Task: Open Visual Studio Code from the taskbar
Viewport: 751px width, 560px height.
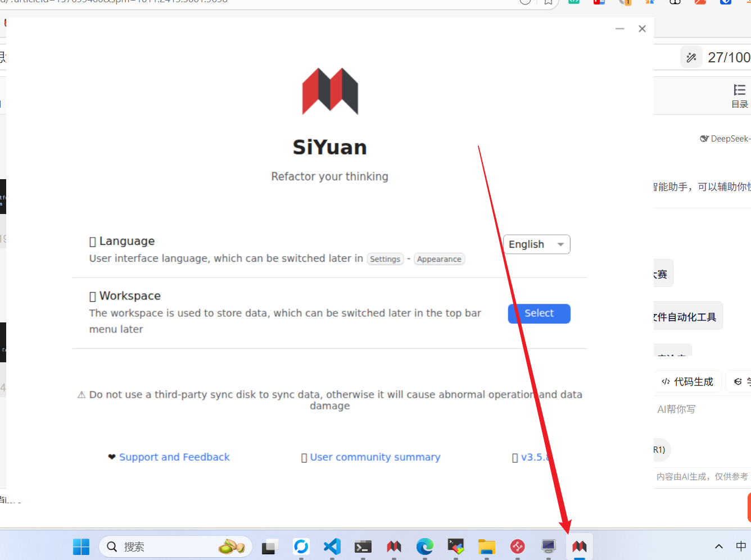Action: pyautogui.click(x=332, y=547)
